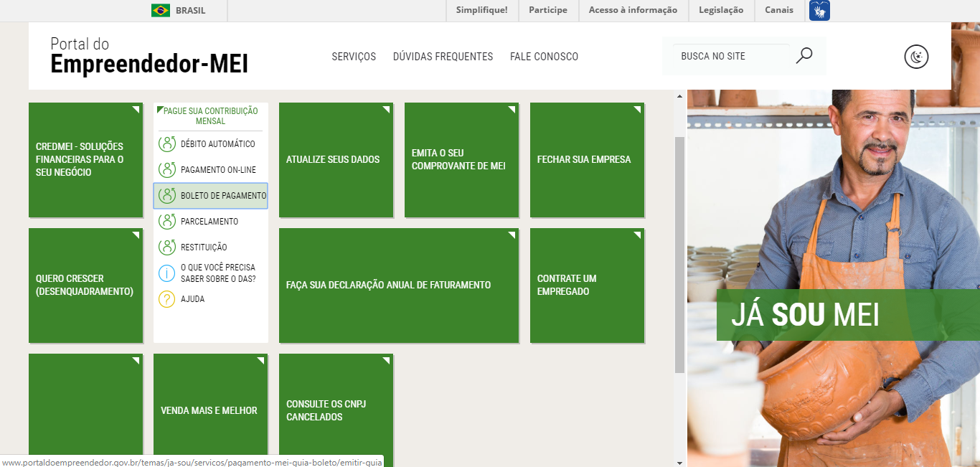Open the Contrate um empregado tile
The width and height of the screenshot is (980, 467).
coord(587,286)
